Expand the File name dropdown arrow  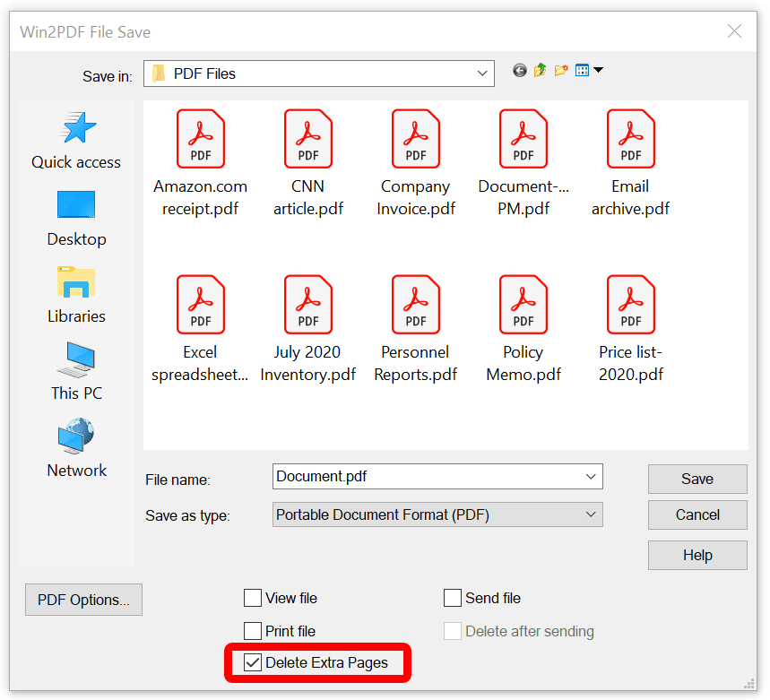coord(591,477)
